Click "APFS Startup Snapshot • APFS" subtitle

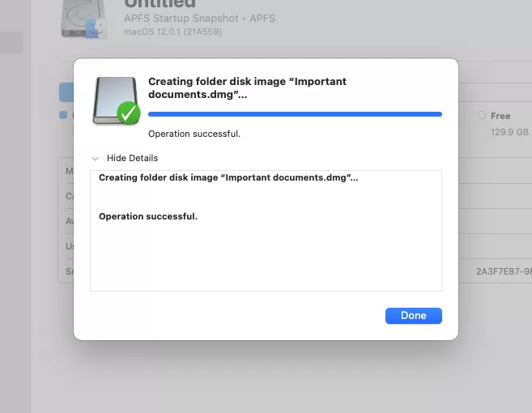click(x=199, y=19)
